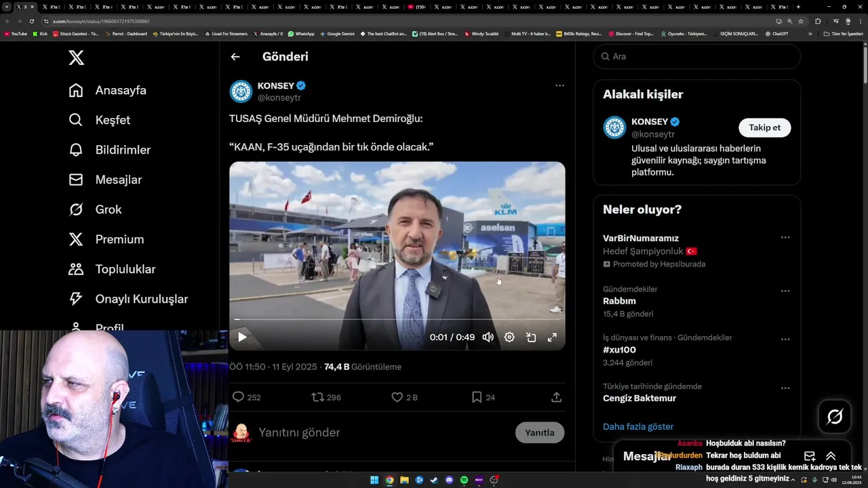The height and width of the screenshot is (488, 868).
Task: Reload the browser page
Action: point(31,21)
